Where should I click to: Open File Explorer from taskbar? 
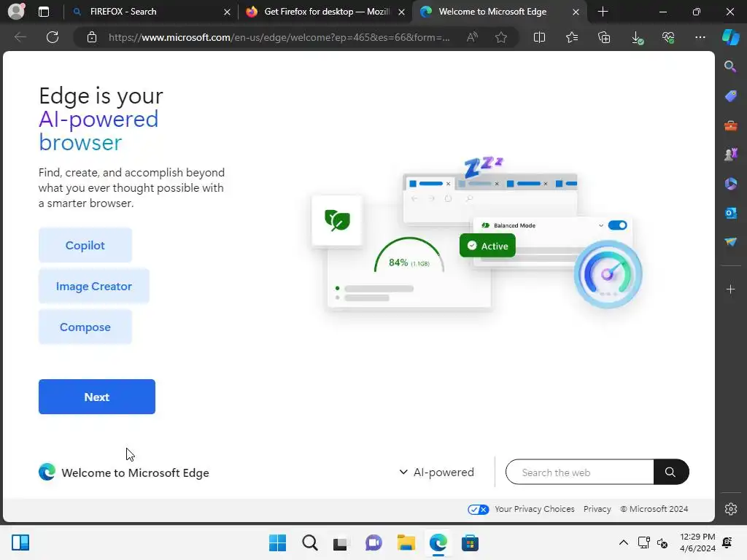point(406,542)
